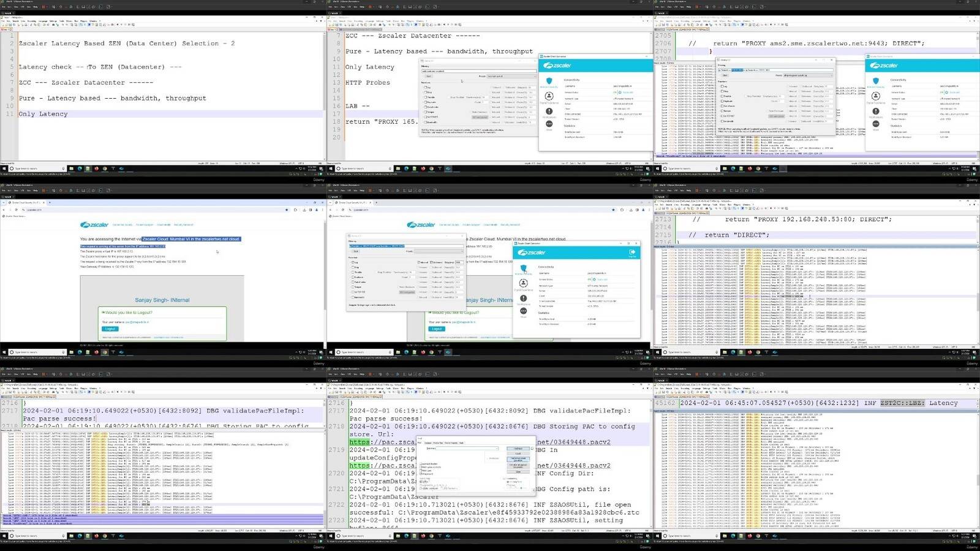Open Notifications icon in browser-with-Zscaler-app frame
This screenshot has height=551, width=980.
pos(523,298)
